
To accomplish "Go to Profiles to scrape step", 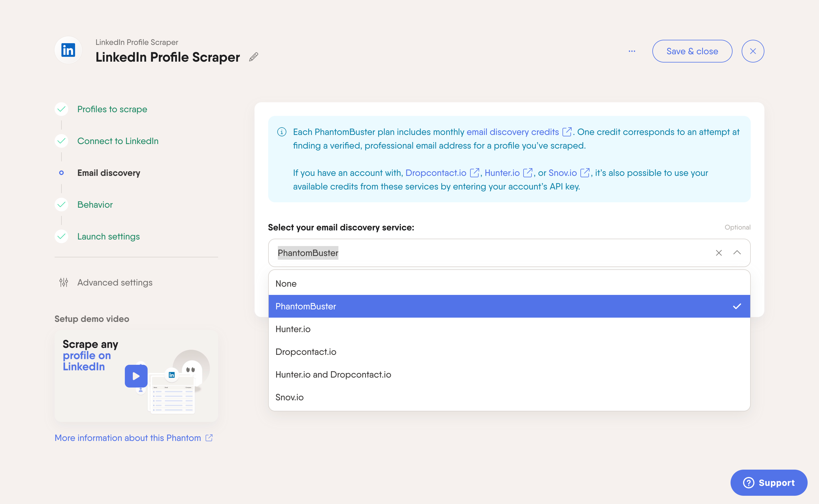I will [112, 109].
